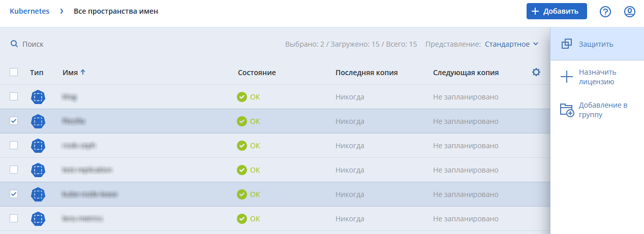The width and height of the screenshot is (644, 234).
Task: Sort by Последняя копия column header
Action: pyautogui.click(x=366, y=73)
